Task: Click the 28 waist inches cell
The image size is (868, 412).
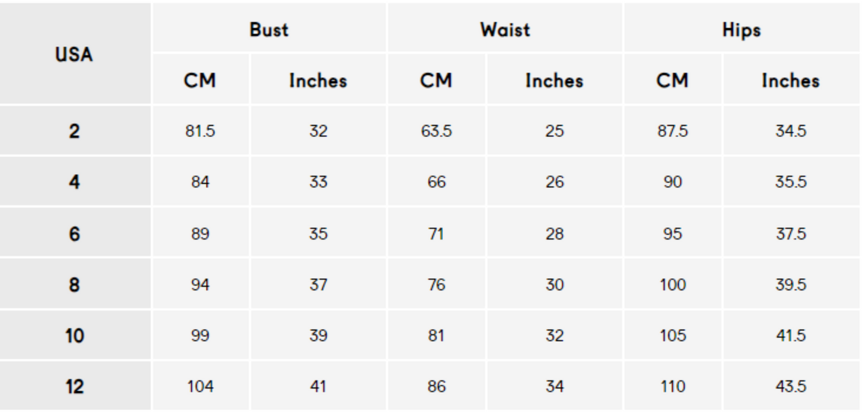Action: click(554, 234)
